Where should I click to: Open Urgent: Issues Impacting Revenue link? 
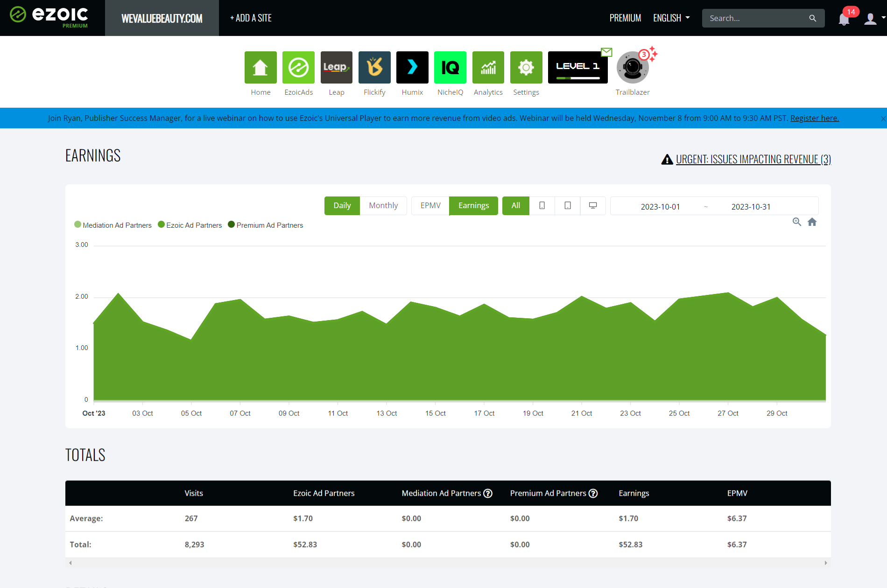(753, 160)
